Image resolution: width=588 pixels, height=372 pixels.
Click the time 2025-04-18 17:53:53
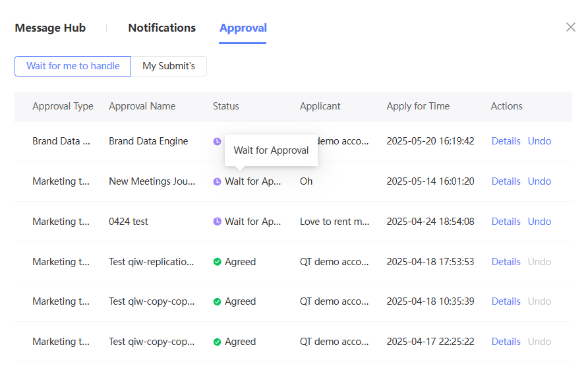click(430, 262)
